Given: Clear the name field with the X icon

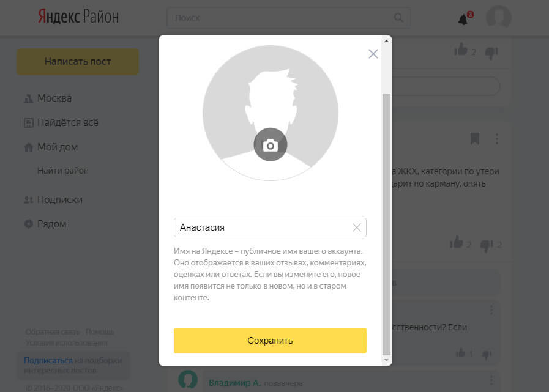Looking at the screenshot, I should tap(356, 227).
